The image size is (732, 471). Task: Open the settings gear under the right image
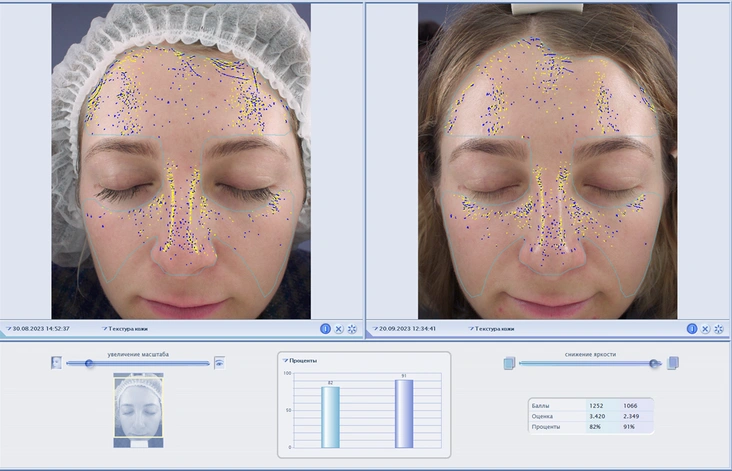718,328
